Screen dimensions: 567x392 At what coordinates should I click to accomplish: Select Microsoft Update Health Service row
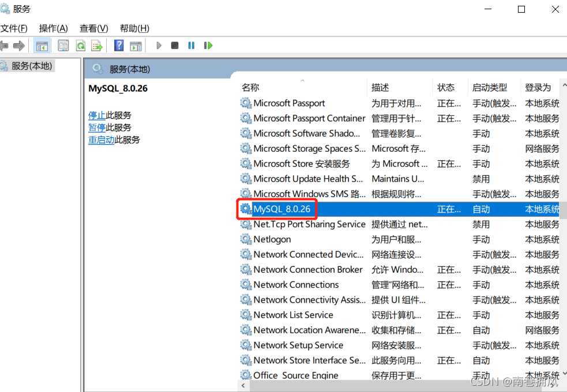pyautogui.click(x=399, y=179)
